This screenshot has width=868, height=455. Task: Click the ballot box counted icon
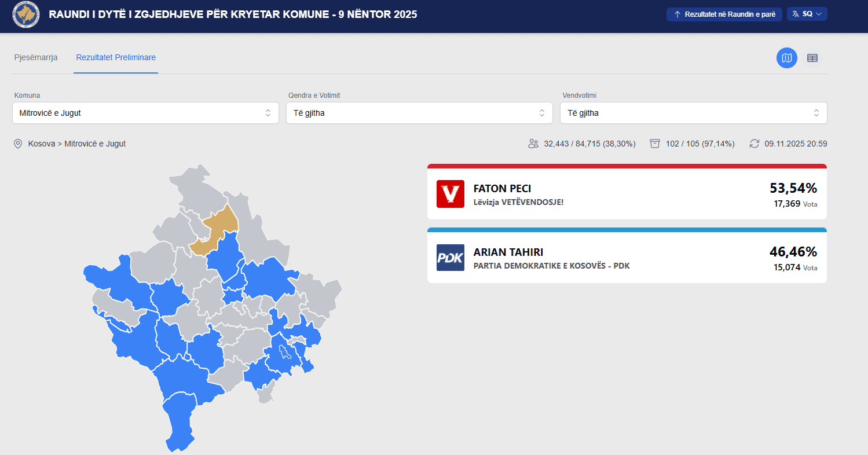655,144
